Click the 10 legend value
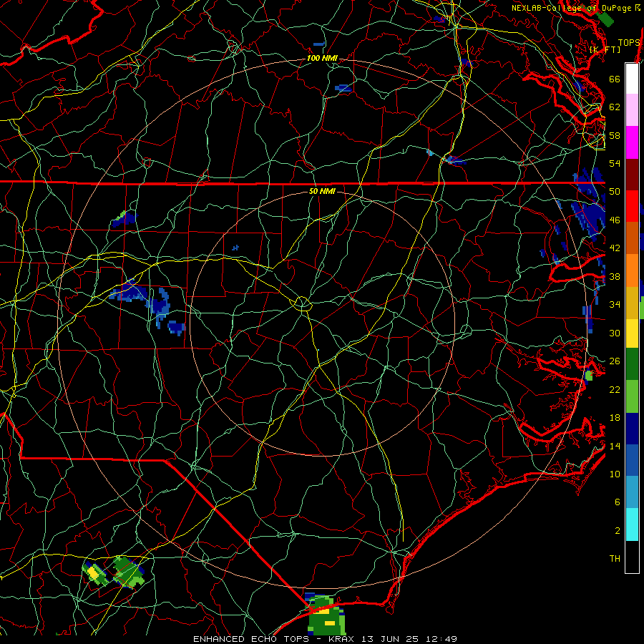This screenshot has width=644, height=644. pyautogui.click(x=615, y=474)
